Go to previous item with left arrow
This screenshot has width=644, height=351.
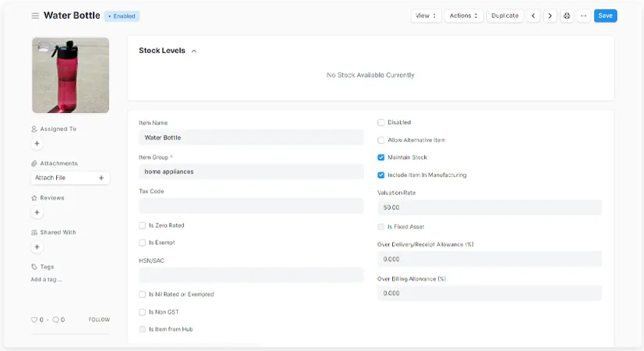[x=533, y=16]
